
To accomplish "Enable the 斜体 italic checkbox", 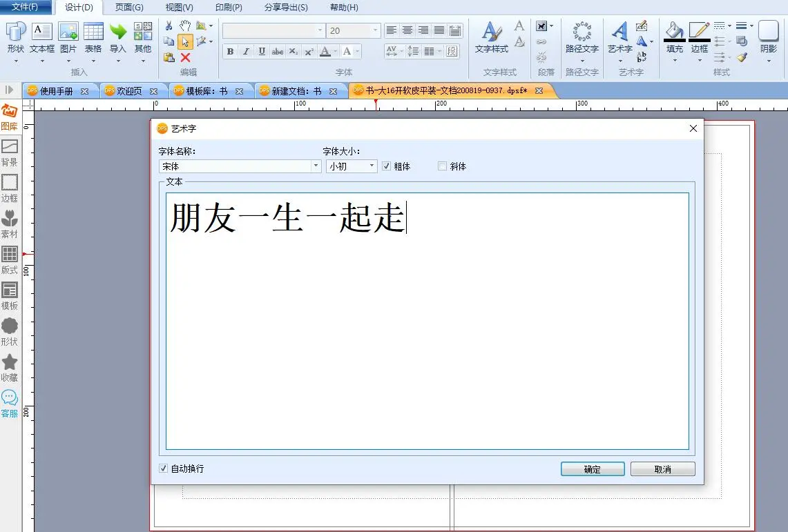I will (442, 166).
